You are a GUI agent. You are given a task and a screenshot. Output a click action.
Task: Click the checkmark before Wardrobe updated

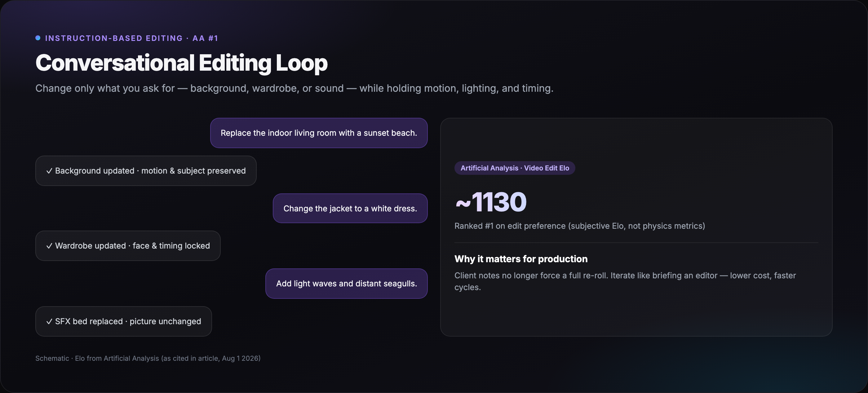[x=49, y=246]
